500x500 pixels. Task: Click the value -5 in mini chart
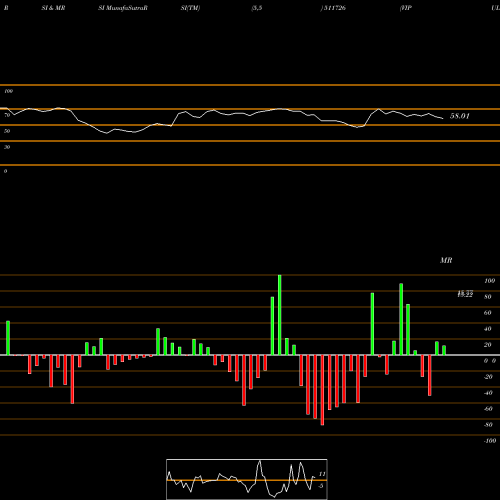(321, 486)
